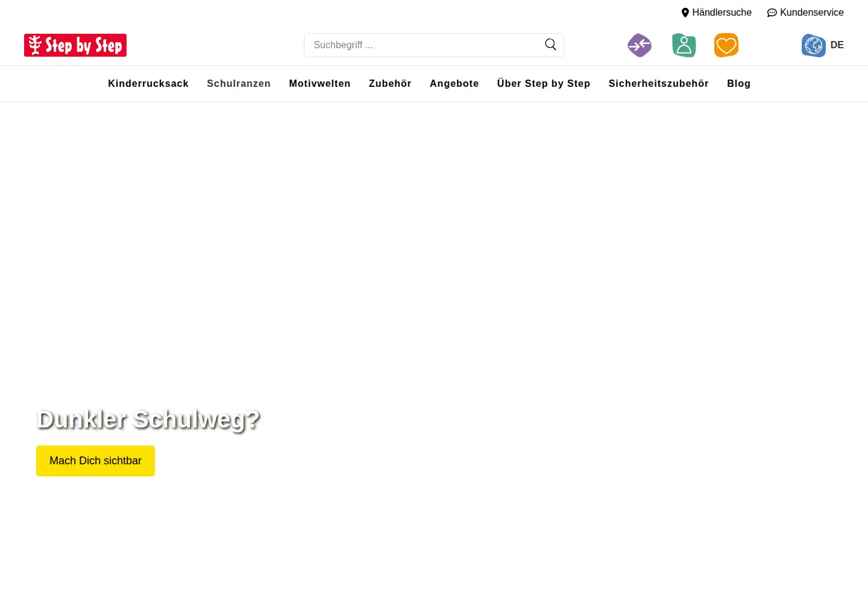Open the Kinderrucksack menu
This screenshot has height=603, width=868.
click(x=148, y=83)
